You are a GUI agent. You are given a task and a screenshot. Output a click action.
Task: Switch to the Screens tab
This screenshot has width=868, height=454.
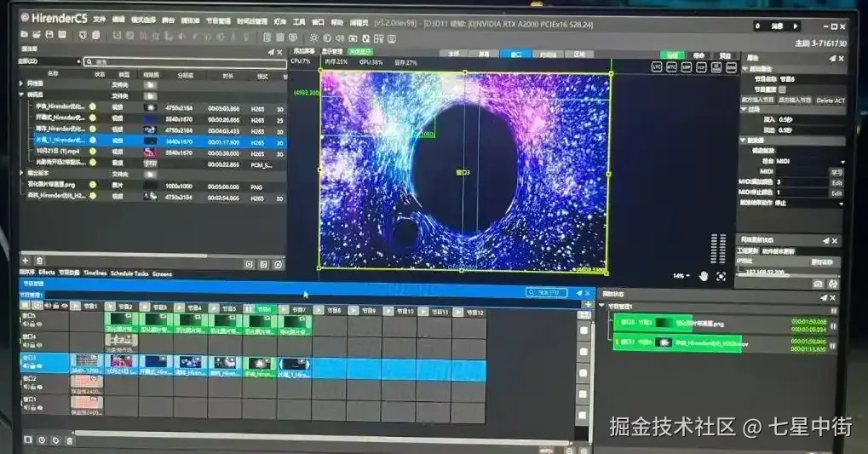coord(162,273)
